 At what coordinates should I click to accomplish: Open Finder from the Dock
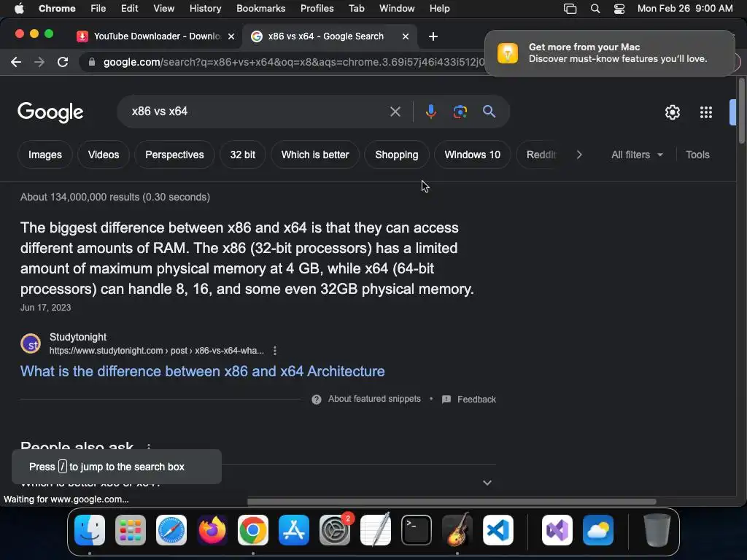click(x=90, y=529)
